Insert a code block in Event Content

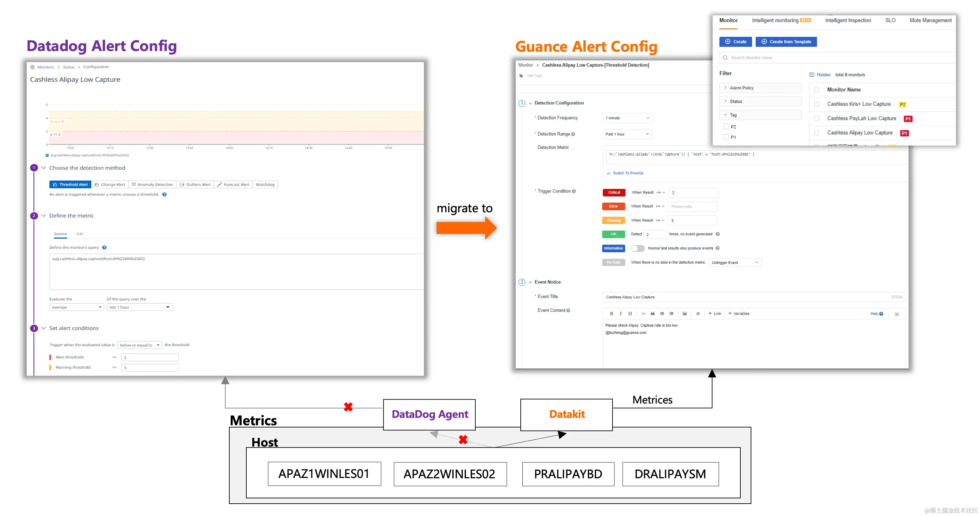tap(643, 313)
